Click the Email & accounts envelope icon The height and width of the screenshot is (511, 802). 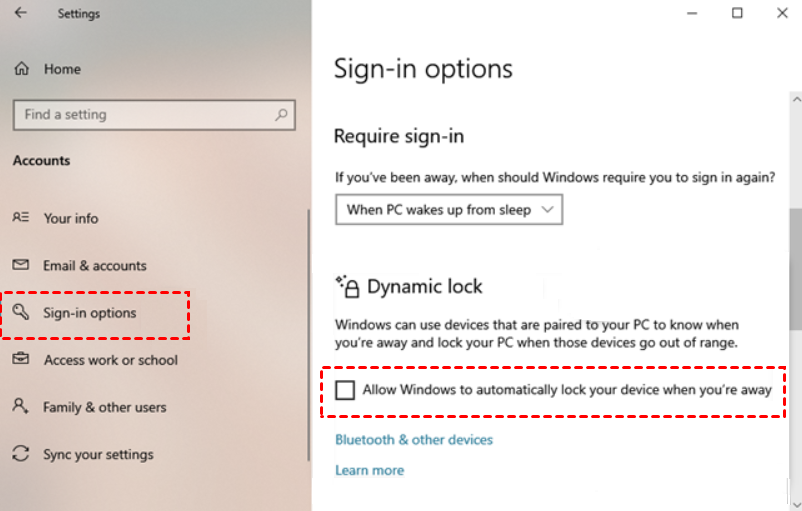coord(21,265)
